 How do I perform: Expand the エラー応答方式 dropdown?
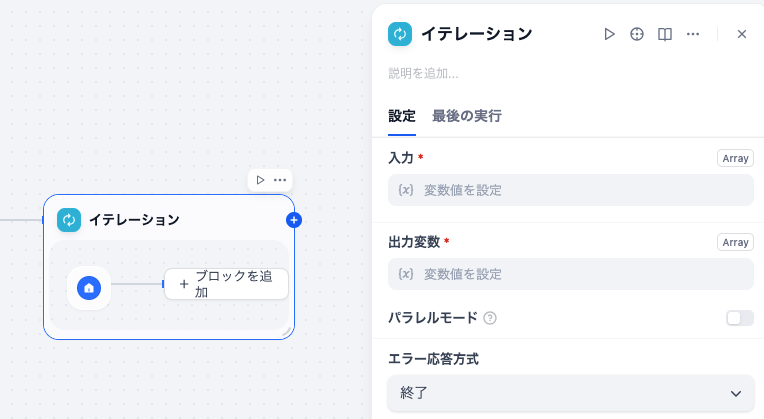point(570,393)
